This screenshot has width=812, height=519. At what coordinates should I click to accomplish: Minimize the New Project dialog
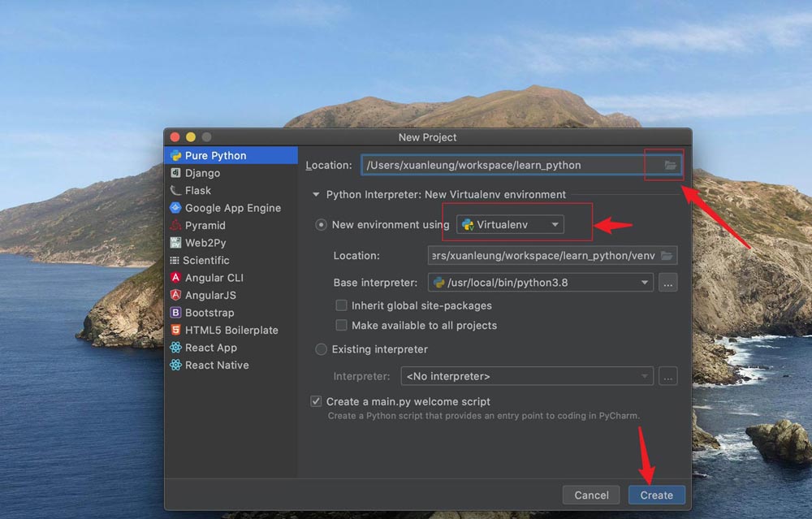[191, 137]
